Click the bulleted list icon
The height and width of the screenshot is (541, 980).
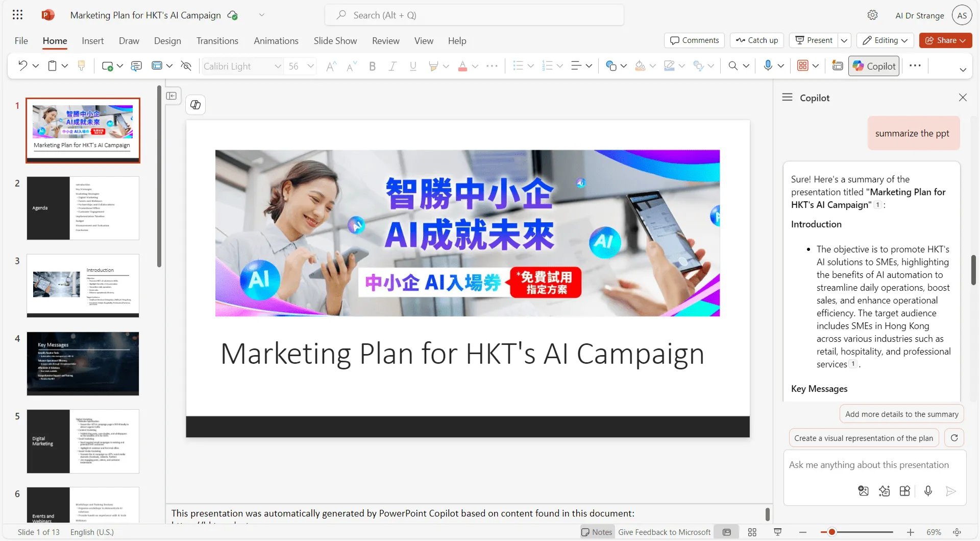pyautogui.click(x=518, y=65)
